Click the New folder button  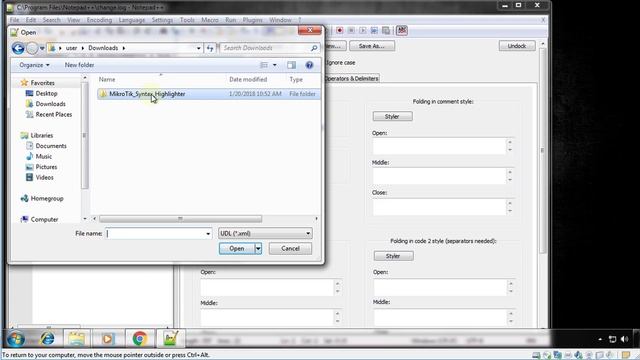click(x=79, y=65)
